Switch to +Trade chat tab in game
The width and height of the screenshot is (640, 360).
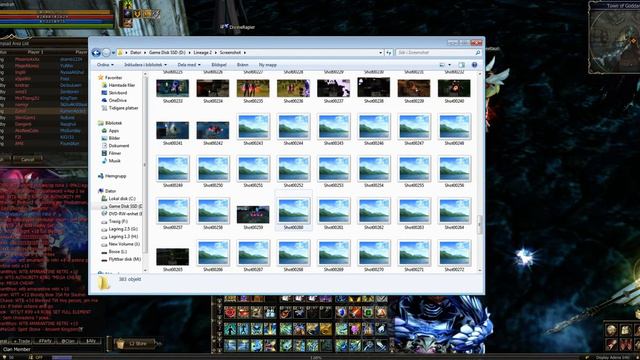pos(23,341)
